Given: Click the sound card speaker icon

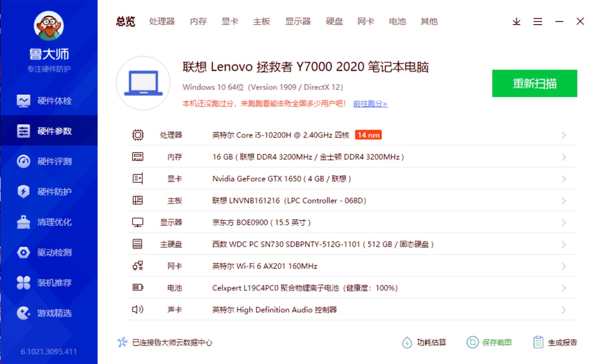Looking at the screenshot, I should coord(138,309).
